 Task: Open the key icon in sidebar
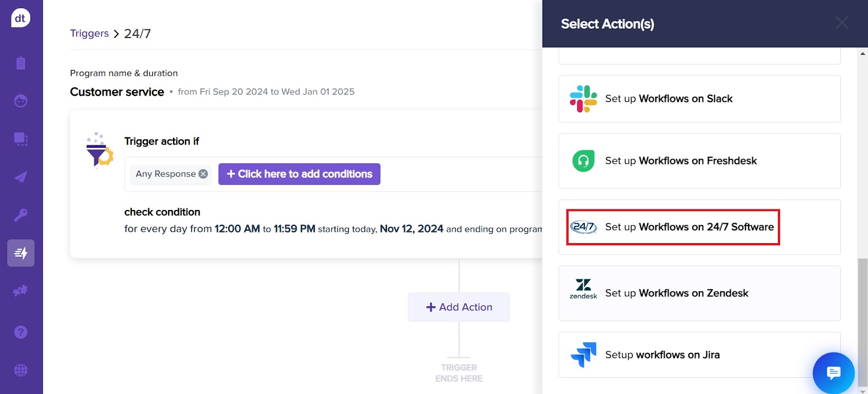[21, 215]
